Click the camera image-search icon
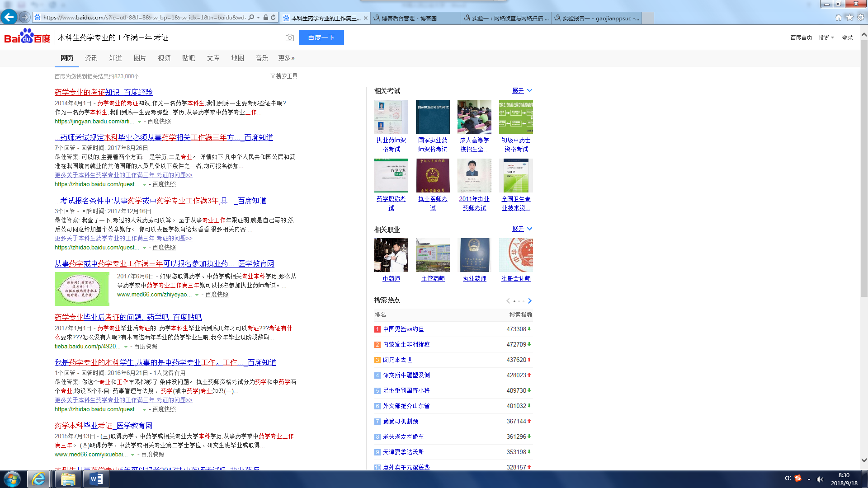 coord(290,38)
